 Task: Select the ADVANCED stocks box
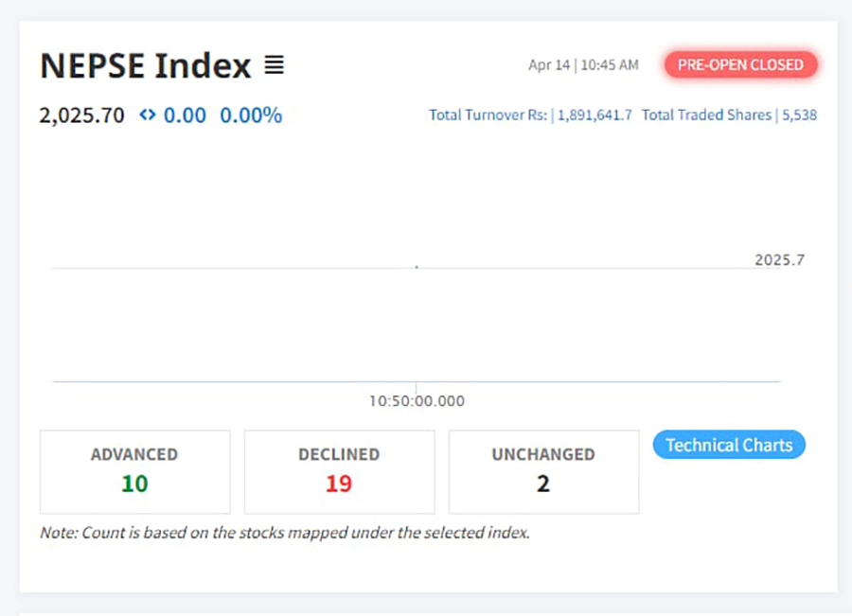tap(134, 471)
